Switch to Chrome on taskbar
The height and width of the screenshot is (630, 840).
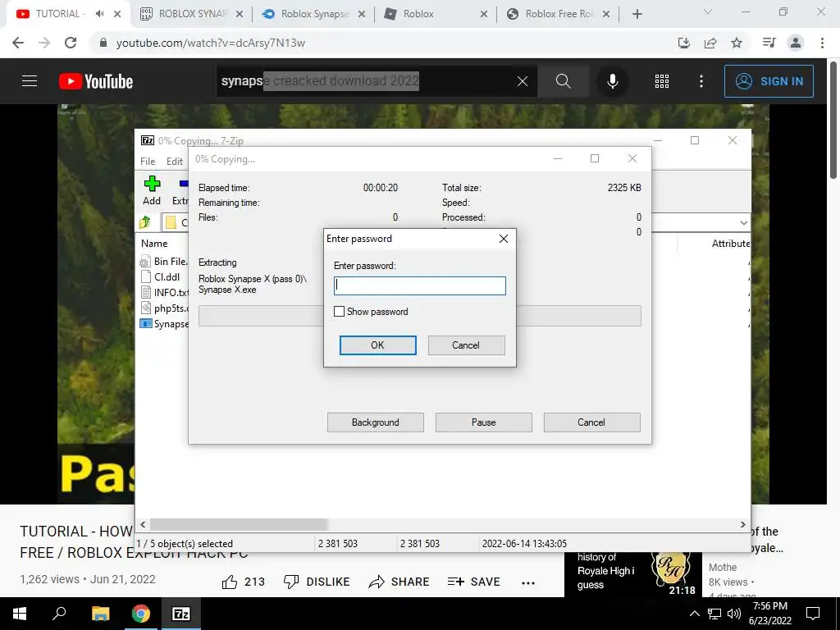coord(141,614)
